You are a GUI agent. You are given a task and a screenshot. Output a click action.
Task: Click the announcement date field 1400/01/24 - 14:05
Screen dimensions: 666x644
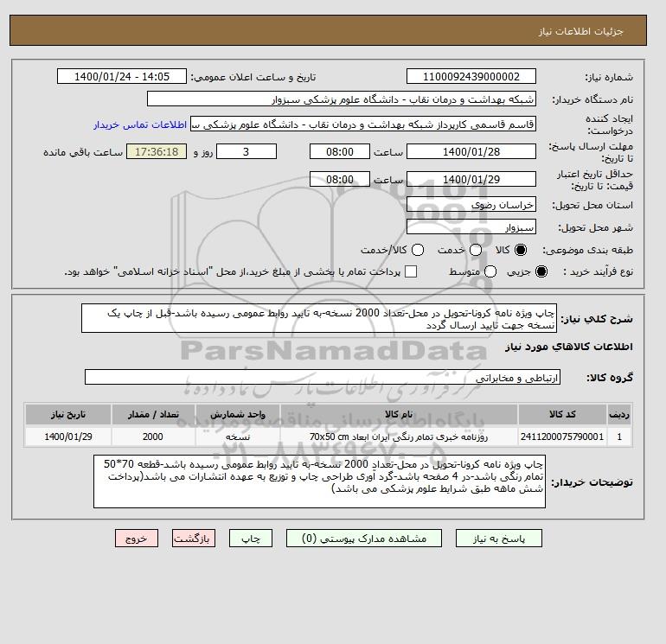click(122, 76)
